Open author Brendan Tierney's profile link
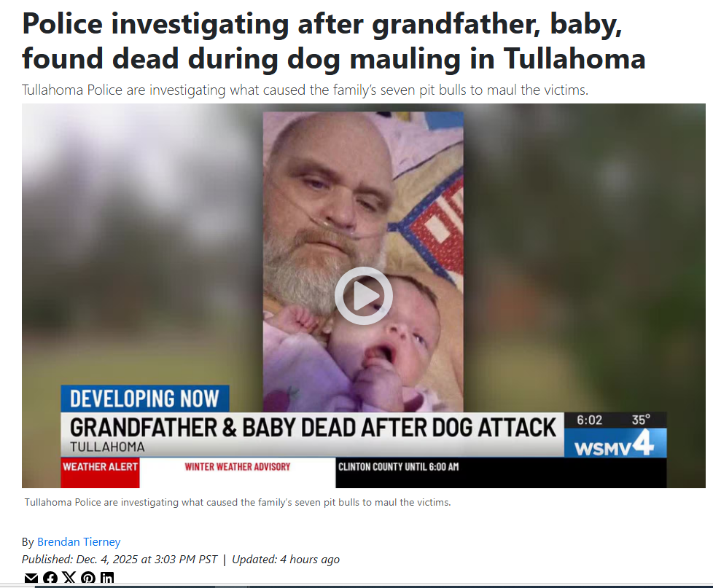713x588 pixels. click(x=79, y=541)
